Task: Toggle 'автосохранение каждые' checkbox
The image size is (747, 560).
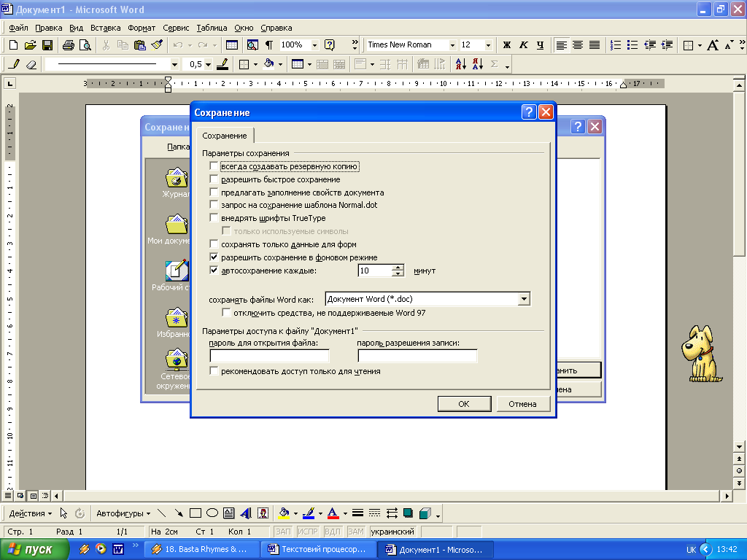Action: (214, 271)
